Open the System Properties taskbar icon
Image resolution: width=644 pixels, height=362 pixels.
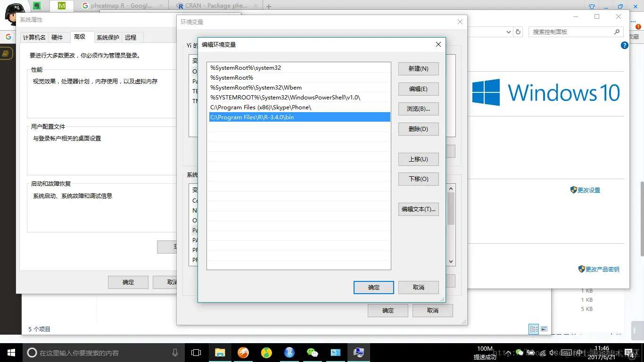point(359,353)
